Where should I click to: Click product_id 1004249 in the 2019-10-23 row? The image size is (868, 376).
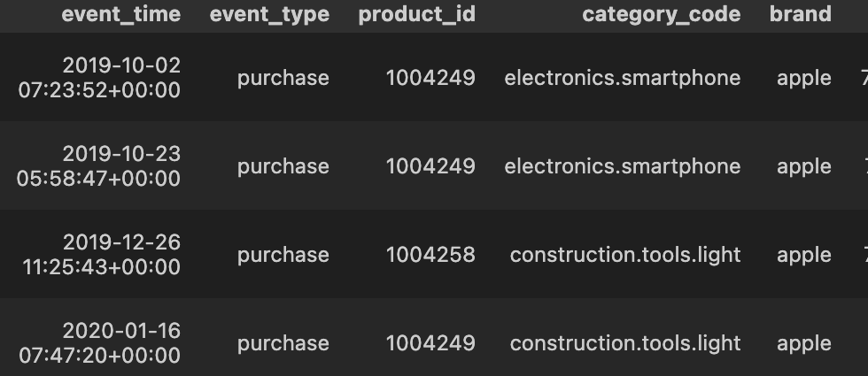tap(430, 166)
